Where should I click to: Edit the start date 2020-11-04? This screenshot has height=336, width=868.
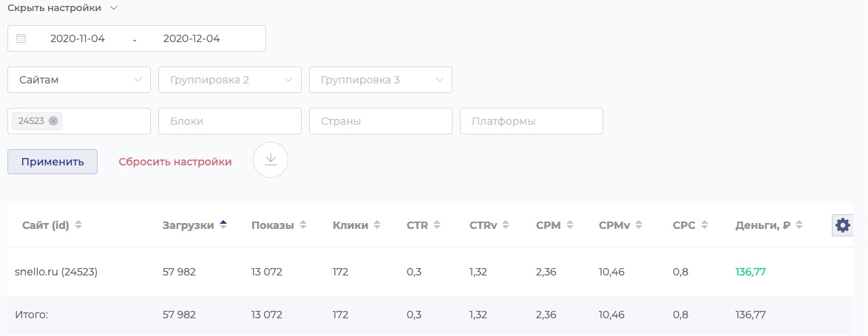click(78, 38)
